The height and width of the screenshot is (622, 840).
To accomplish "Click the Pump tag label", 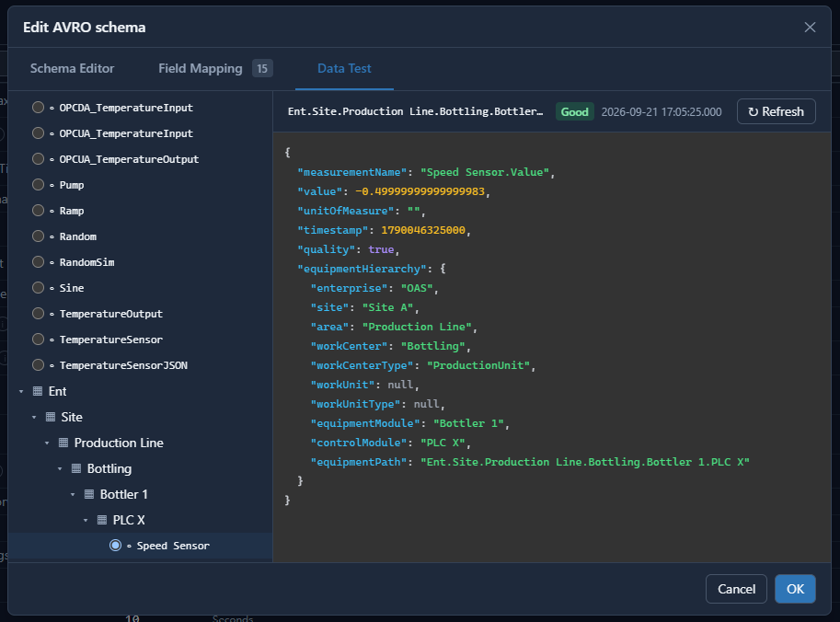I will [72, 185].
